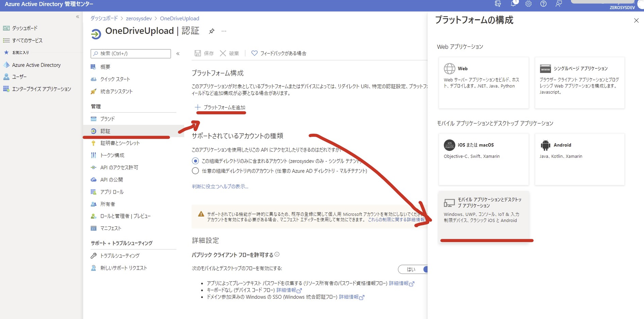644x319 pixels.
Task: Open エンタープライズ アプリケーション in the sidebar
Action: 37,89
